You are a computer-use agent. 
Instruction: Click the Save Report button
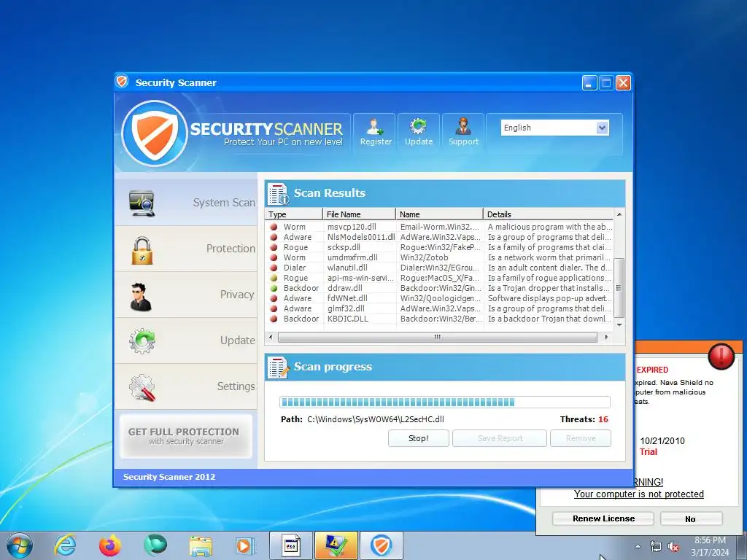tap(500, 438)
